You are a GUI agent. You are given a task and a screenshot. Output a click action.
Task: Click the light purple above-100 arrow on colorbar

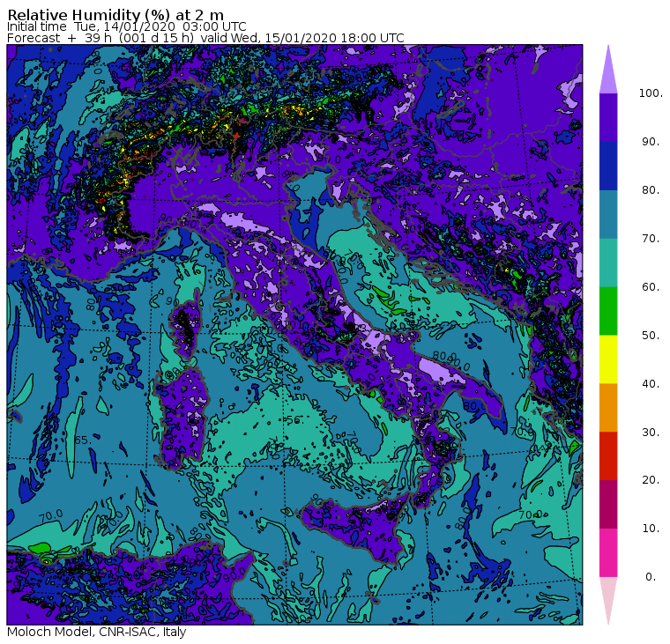(x=608, y=70)
